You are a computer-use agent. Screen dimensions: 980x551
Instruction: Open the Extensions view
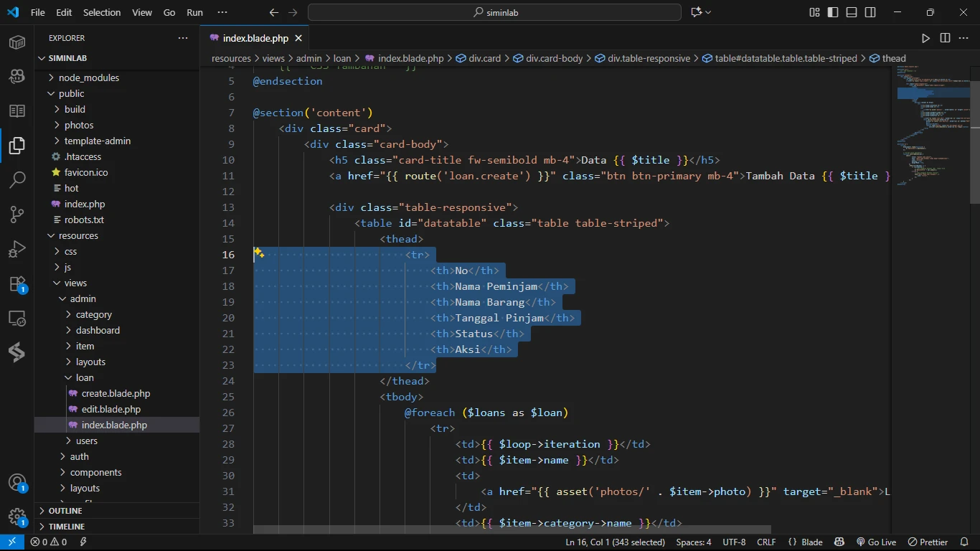tap(17, 283)
